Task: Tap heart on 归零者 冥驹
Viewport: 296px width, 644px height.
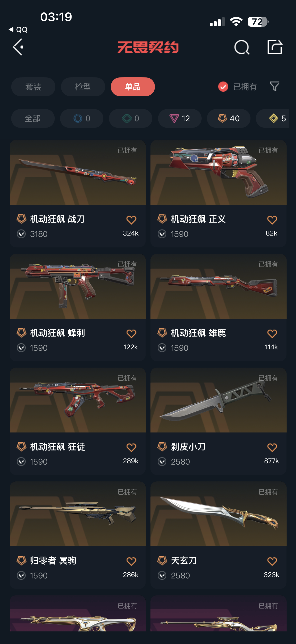Action: [131, 561]
